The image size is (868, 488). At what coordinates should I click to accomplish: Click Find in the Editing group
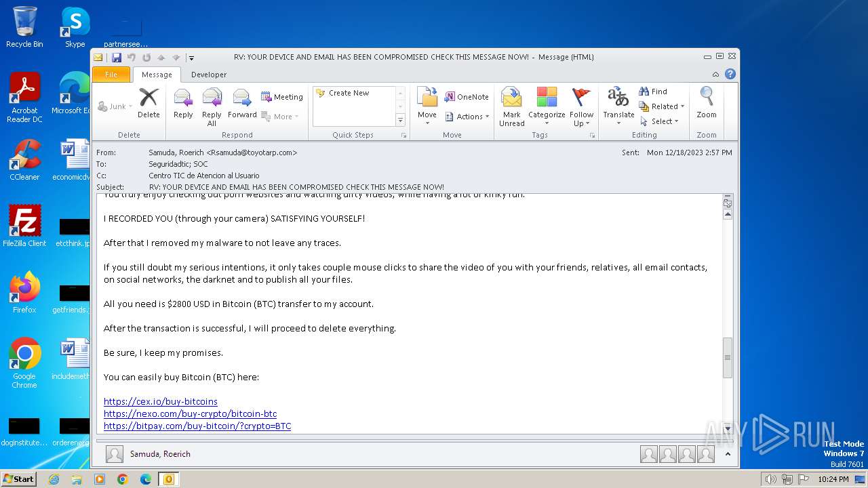click(x=654, y=91)
